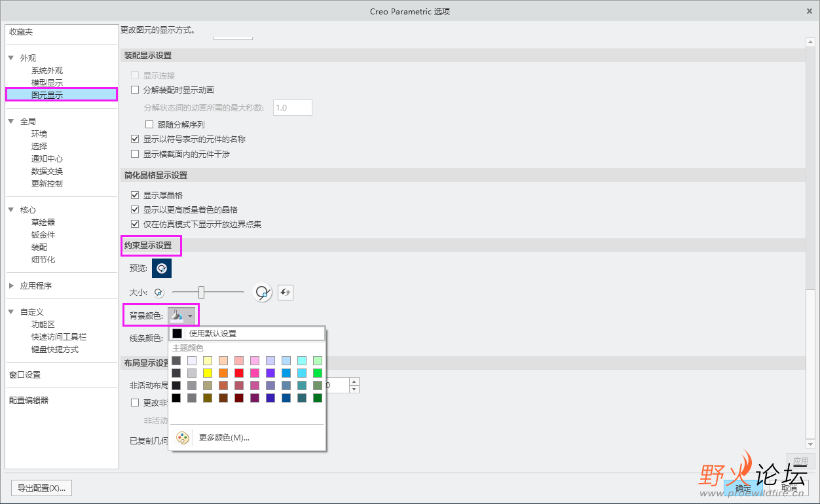Click the 背景颜色 paint bucket icon

176,316
